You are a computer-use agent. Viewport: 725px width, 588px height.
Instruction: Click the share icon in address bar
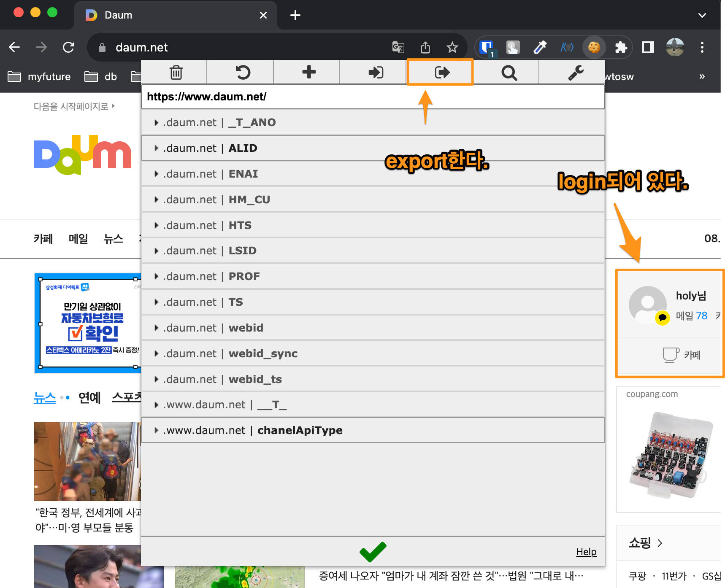(425, 47)
